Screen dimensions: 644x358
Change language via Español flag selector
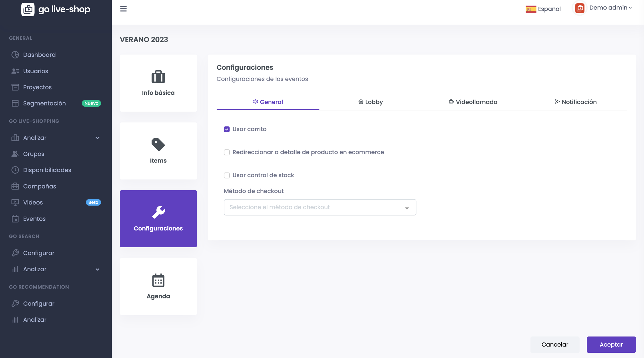(543, 9)
